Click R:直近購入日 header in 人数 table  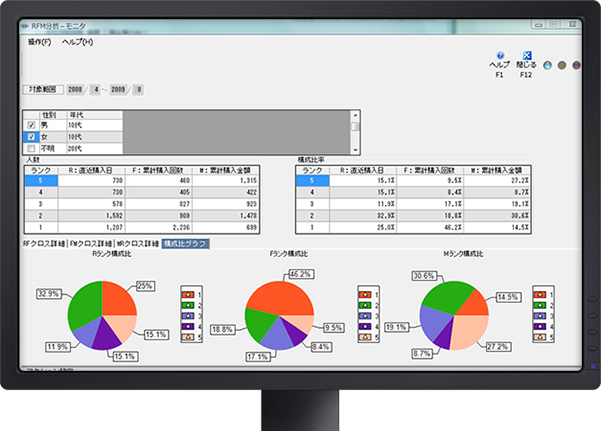tap(92, 170)
